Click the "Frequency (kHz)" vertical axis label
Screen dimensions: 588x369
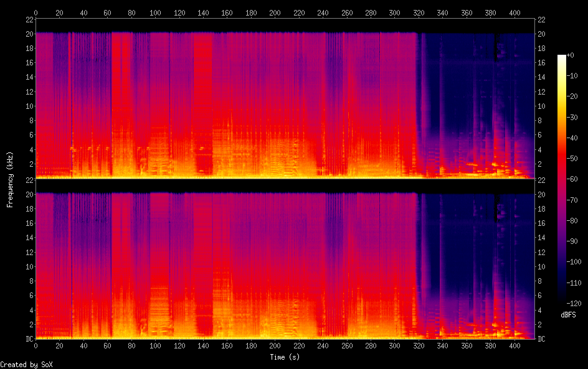pyautogui.click(x=10, y=179)
